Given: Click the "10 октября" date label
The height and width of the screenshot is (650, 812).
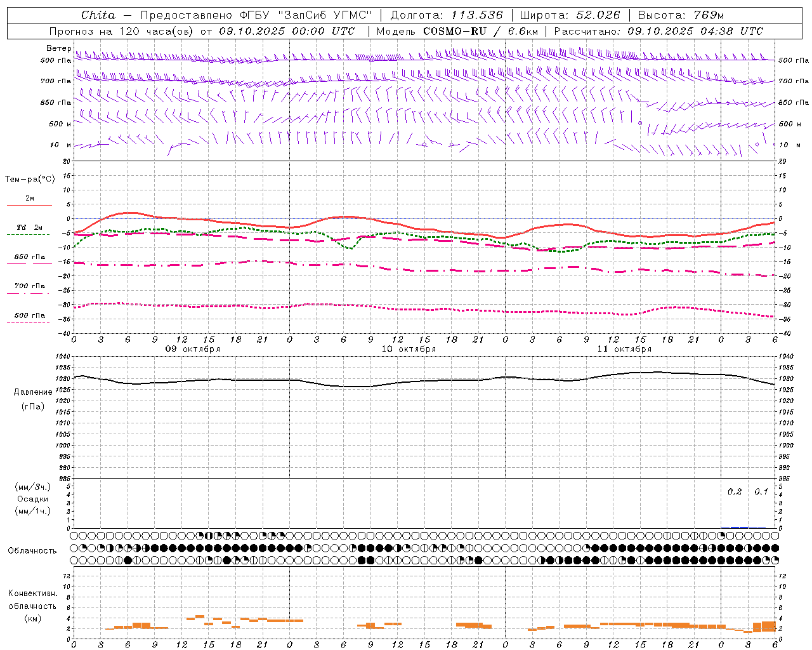Looking at the screenshot, I should [x=409, y=349].
